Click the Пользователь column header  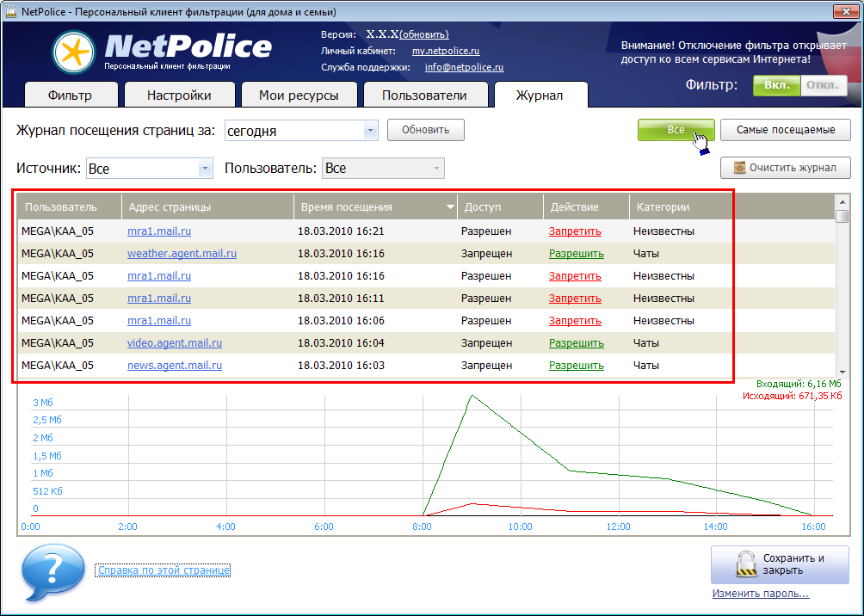point(70,207)
